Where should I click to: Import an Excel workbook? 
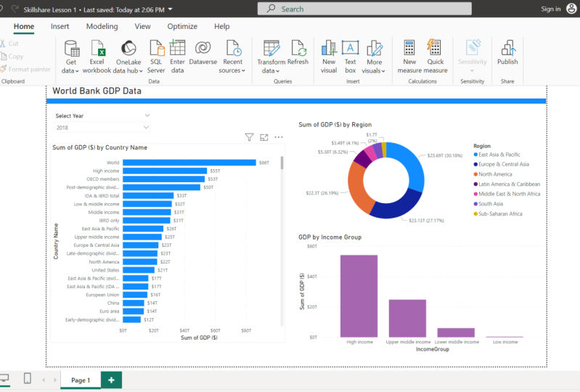[x=97, y=57]
